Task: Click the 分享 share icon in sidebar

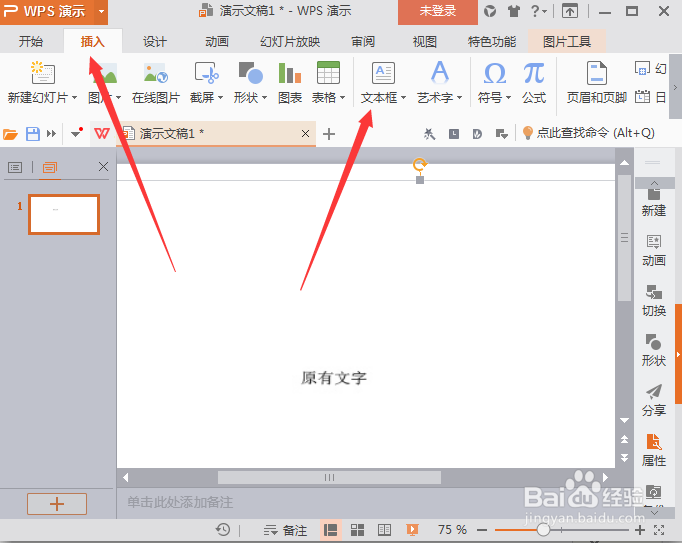Action: (654, 401)
